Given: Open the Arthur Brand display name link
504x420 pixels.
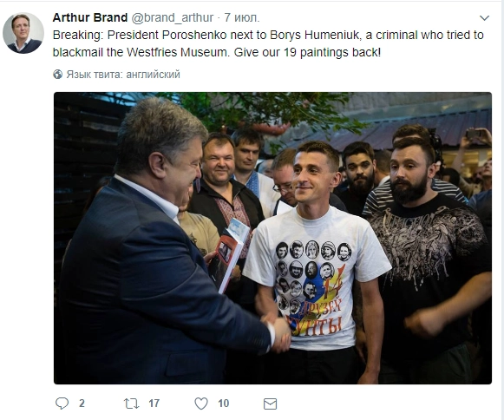Looking at the screenshot, I should coord(90,17).
